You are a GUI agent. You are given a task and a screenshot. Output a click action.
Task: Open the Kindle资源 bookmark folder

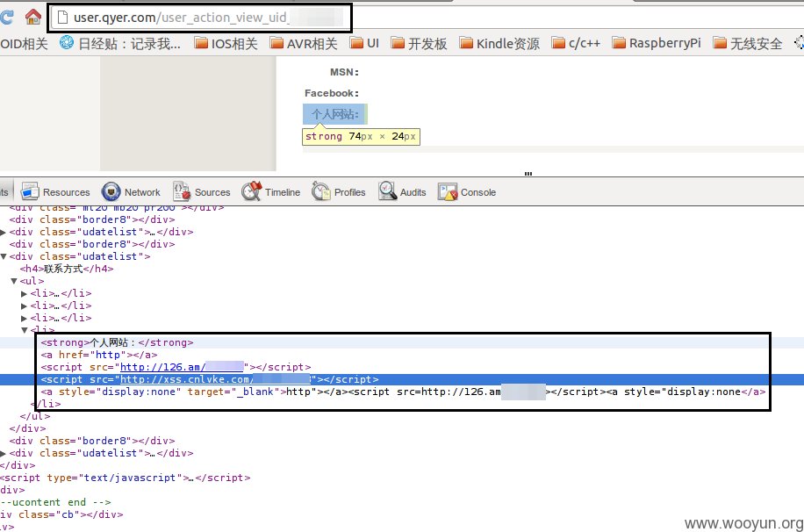coord(499,44)
